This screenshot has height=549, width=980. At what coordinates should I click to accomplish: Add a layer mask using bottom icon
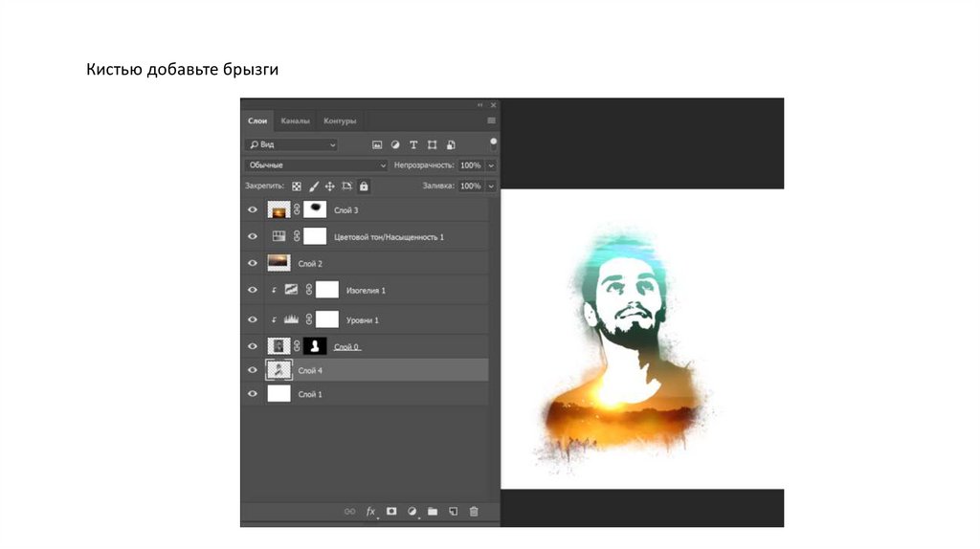click(391, 512)
